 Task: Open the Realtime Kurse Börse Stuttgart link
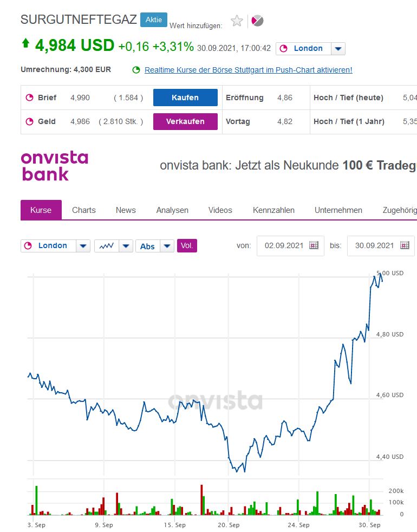click(x=248, y=70)
